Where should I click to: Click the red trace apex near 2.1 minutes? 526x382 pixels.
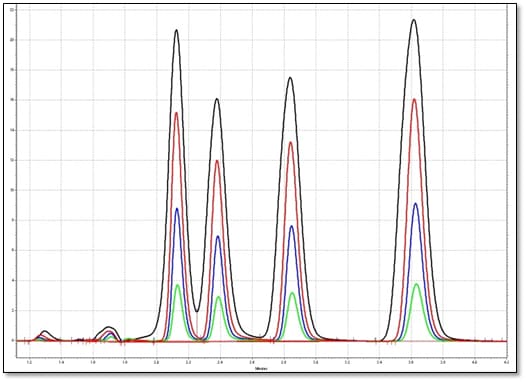click(177, 113)
